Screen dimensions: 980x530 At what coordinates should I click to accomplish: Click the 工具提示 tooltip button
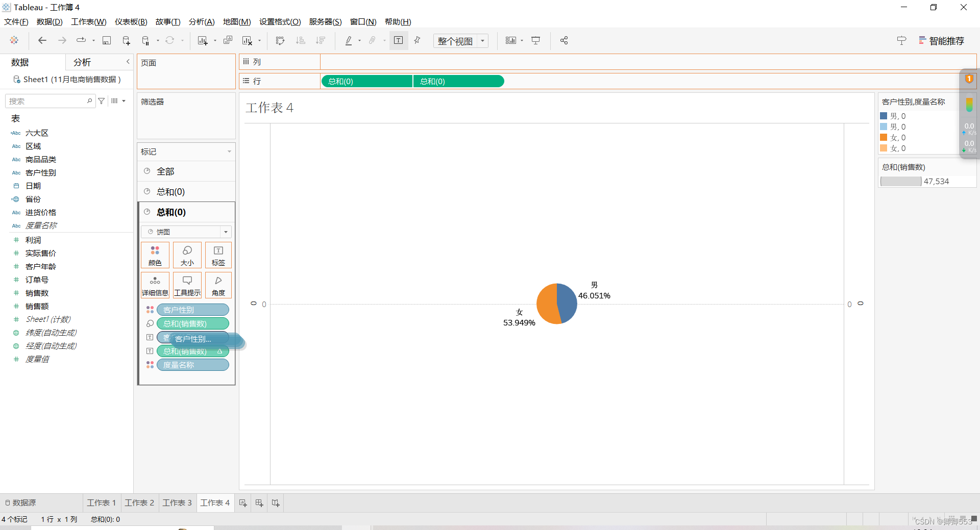pyautogui.click(x=187, y=285)
